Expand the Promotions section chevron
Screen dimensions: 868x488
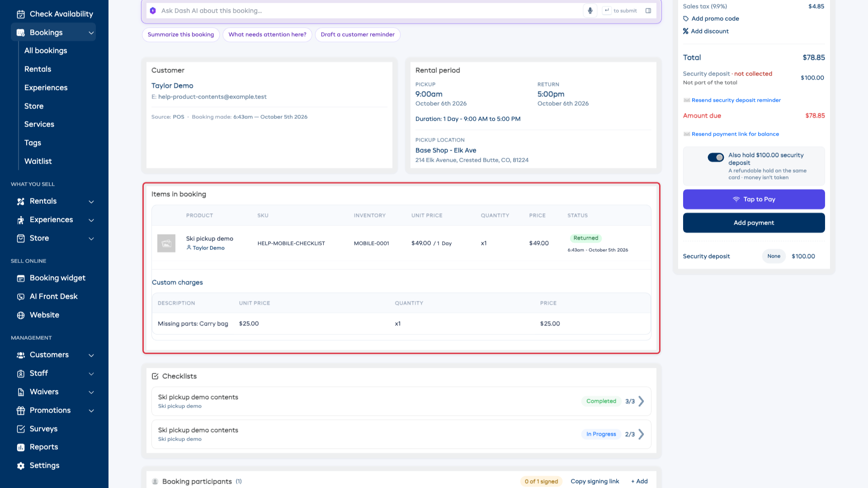pyautogui.click(x=91, y=411)
